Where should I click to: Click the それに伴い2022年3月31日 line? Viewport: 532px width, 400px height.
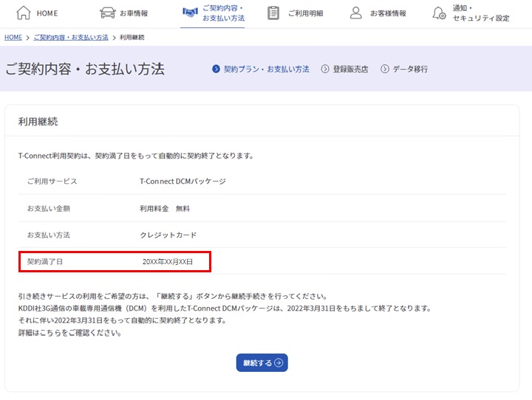122,321
